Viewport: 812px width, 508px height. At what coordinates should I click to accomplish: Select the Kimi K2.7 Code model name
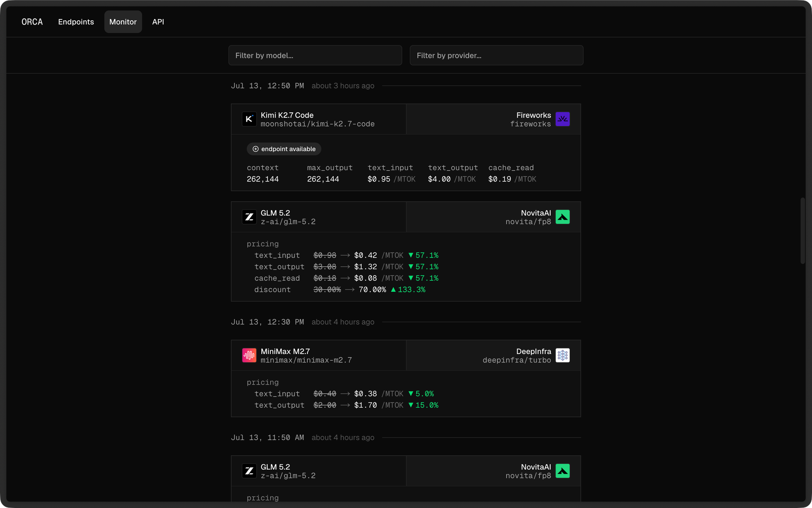287,115
